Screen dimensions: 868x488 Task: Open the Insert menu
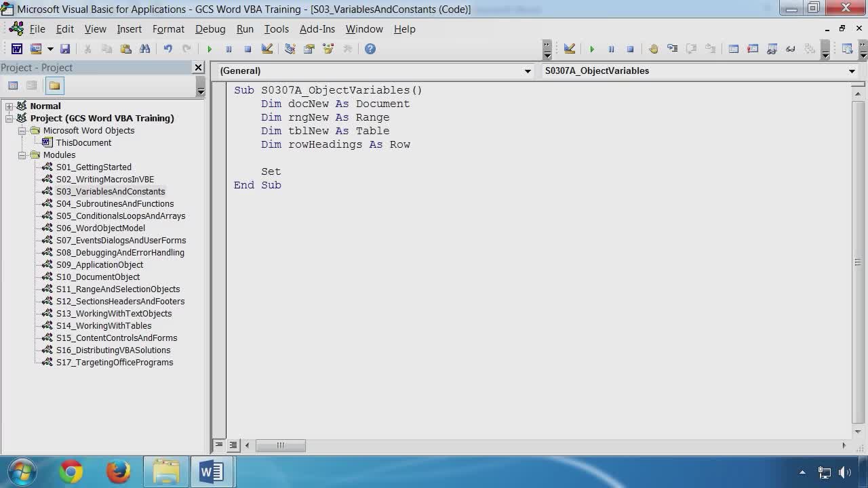129,29
